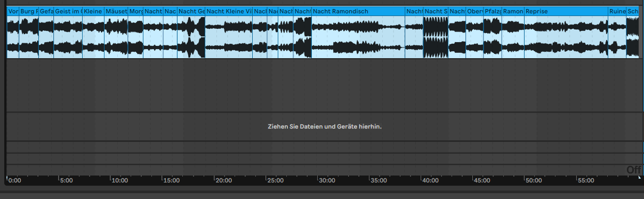This screenshot has width=644, height=199.
Task: Click the 30:00 time ruler mark
Action: (326, 181)
